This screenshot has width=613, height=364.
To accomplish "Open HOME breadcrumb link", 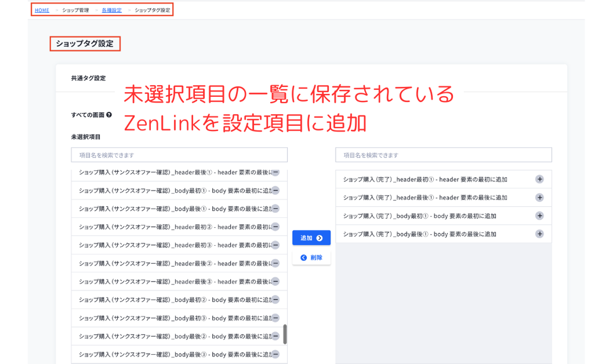I will click(x=42, y=10).
